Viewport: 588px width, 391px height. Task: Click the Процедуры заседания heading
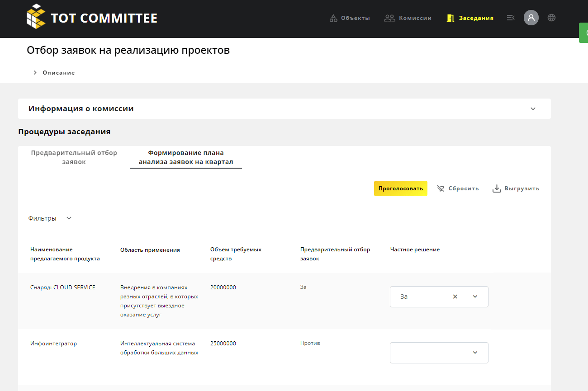(64, 132)
